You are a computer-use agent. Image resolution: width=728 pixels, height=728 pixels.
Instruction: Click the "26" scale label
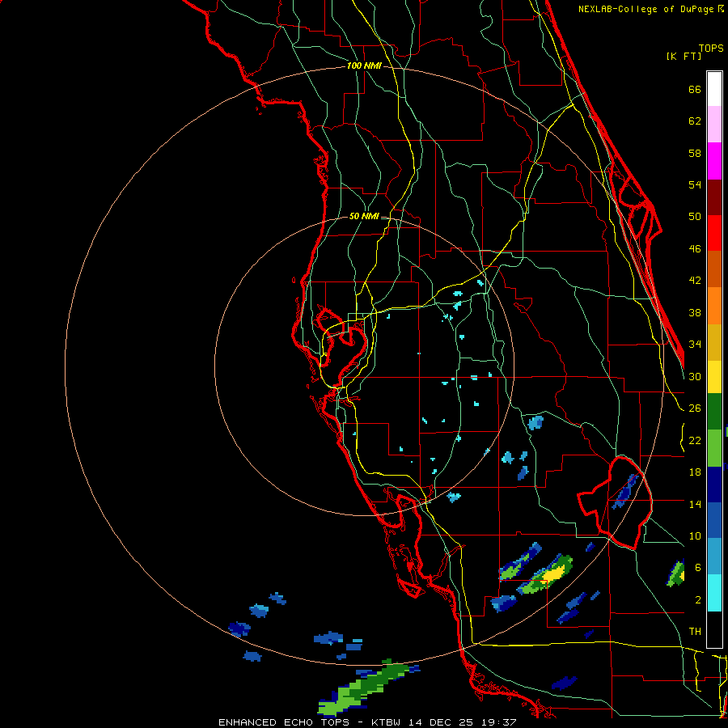point(695,408)
